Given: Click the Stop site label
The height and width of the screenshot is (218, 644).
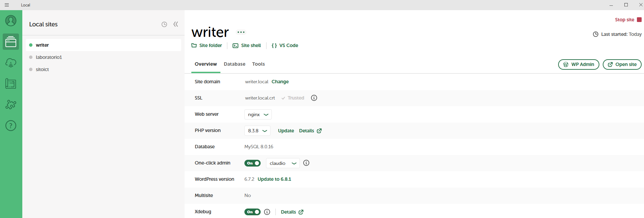Looking at the screenshot, I should click(624, 20).
